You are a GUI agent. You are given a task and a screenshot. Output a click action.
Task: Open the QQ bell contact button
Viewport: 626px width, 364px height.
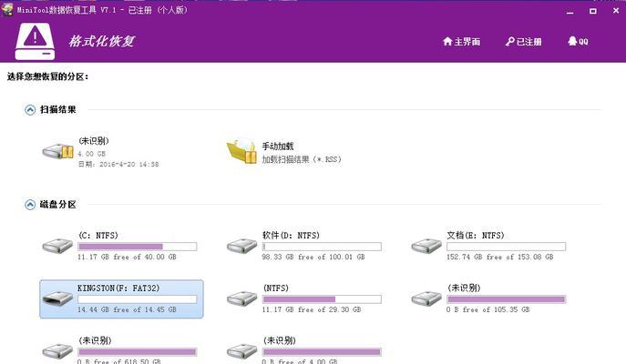coord(578,42)
